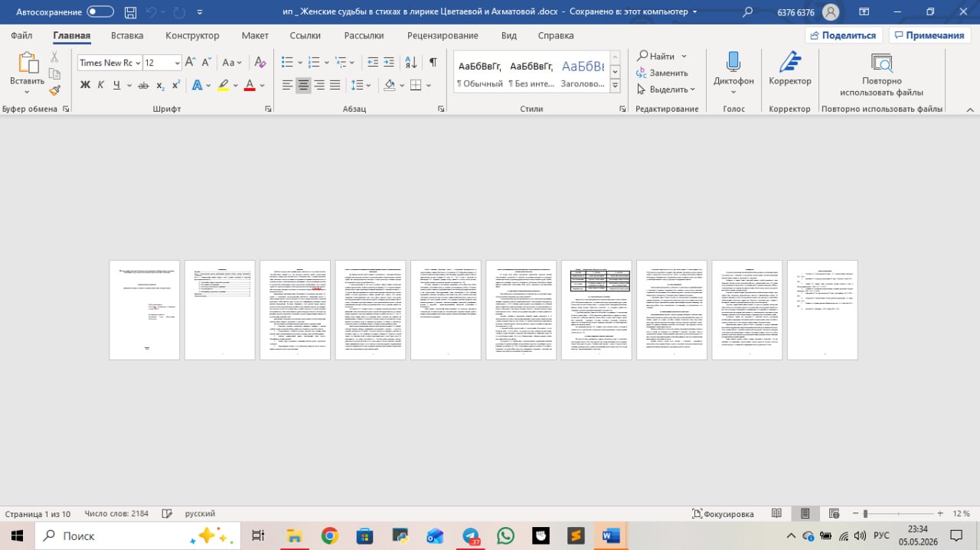Open the Ссылки tab
This screenshot has height=550, width=980.
(305, 35)
